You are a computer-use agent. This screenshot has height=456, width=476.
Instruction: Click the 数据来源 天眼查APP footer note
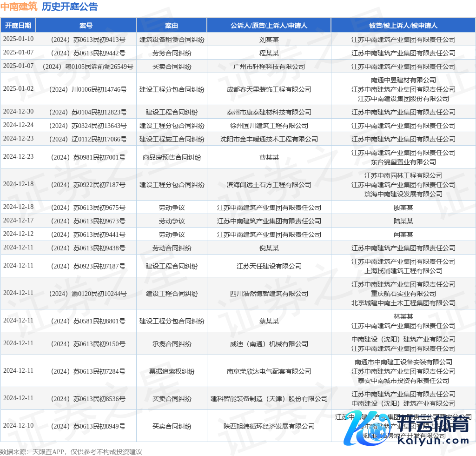point(71,451)
